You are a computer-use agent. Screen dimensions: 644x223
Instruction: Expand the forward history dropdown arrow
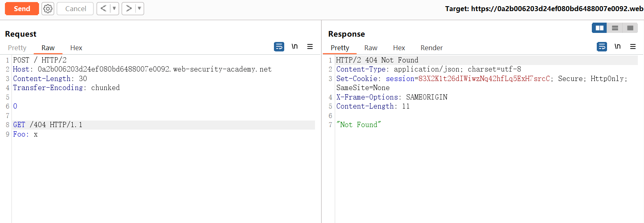pyautogui.click(x=139, y=9)
